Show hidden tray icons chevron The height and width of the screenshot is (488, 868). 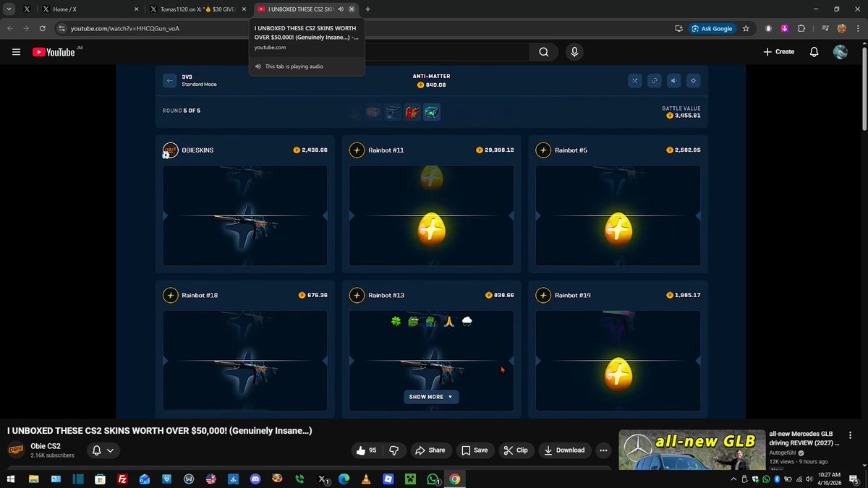click(734, 479)
